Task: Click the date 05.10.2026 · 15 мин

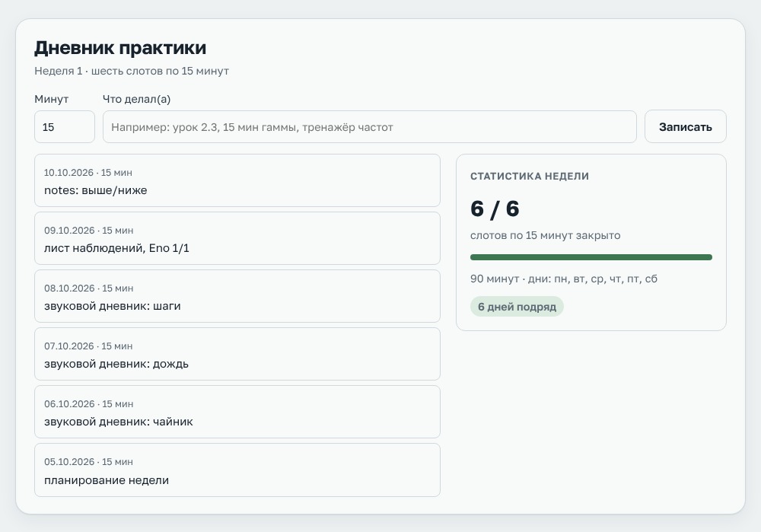Action: [x=88, y=462]
